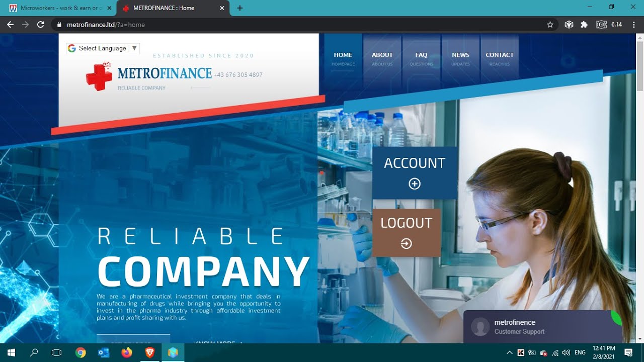Close the METROFINANCE : Home tab
This screenshot has height=362, width=644.
(222, 8)
